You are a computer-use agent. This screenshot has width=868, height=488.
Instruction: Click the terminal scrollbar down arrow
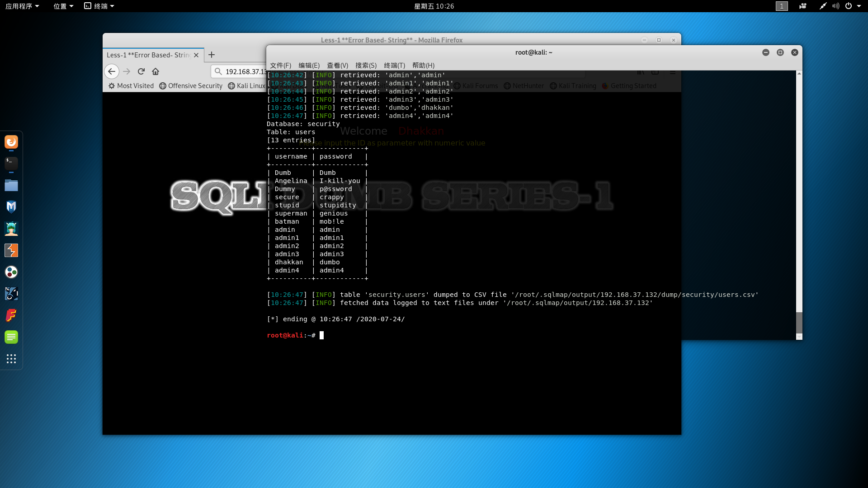(799, 337)
